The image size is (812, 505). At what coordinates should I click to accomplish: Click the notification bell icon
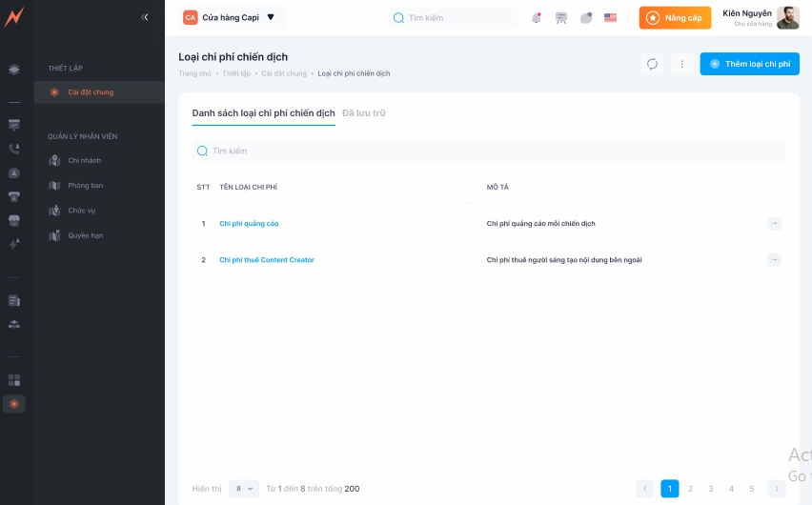537,17
